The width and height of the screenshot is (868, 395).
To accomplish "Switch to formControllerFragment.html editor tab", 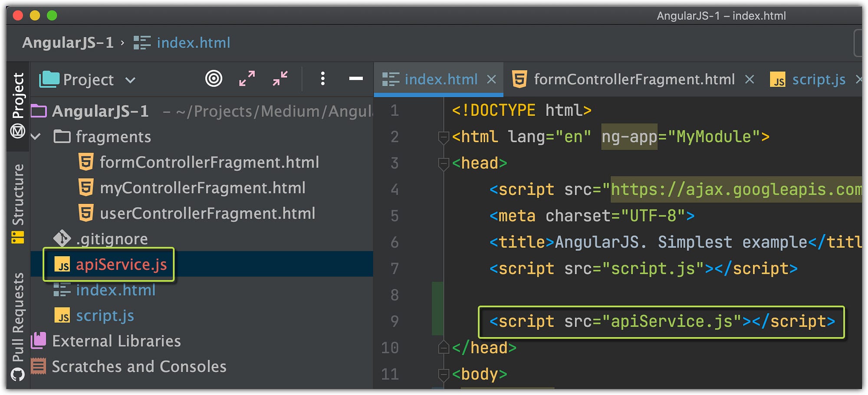I will (634, 79).
